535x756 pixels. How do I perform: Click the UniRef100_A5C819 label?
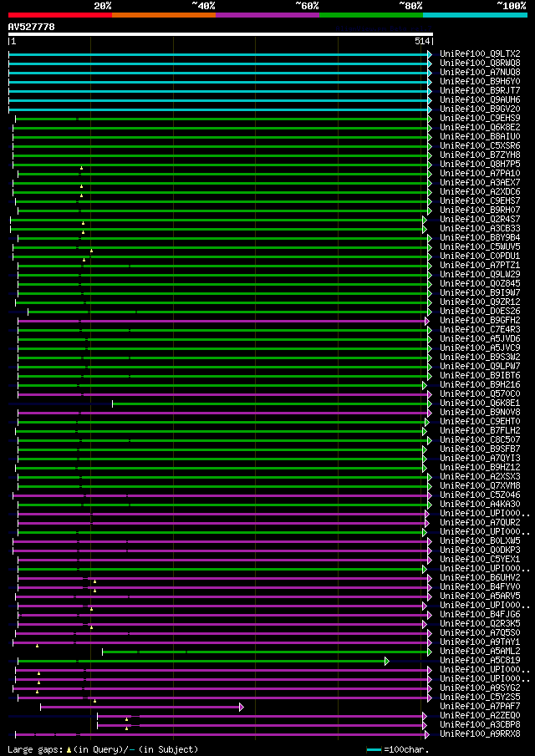point(480,661)
